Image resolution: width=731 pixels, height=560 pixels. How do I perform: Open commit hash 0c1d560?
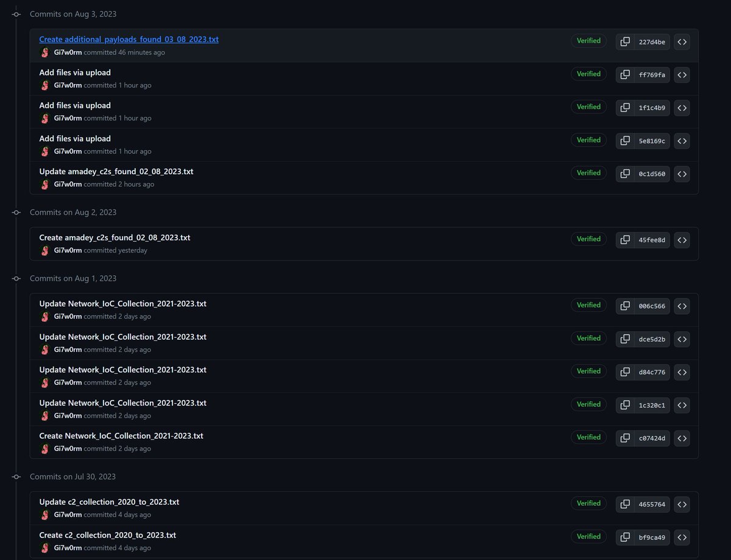pyautogui.click(x=652, y=174)
